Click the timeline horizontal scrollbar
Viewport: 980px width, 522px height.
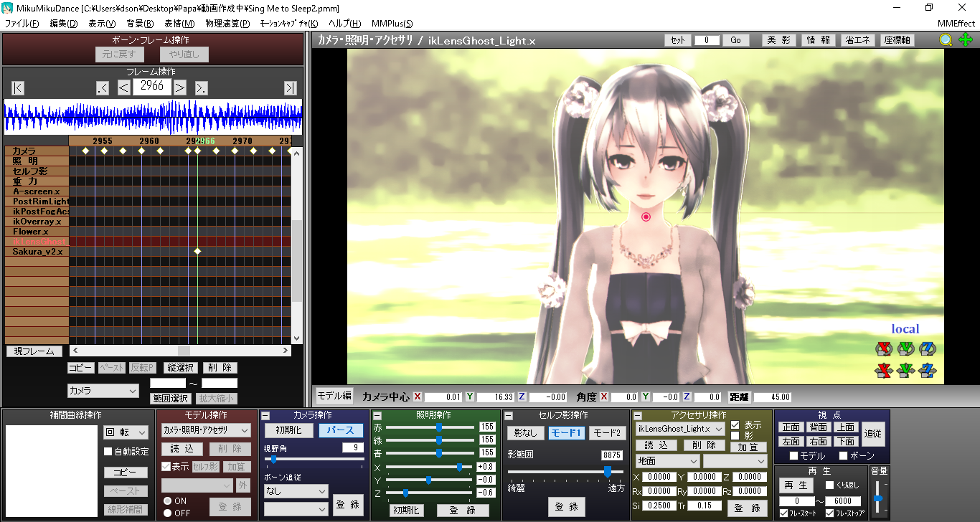click(x=181, y=351)
